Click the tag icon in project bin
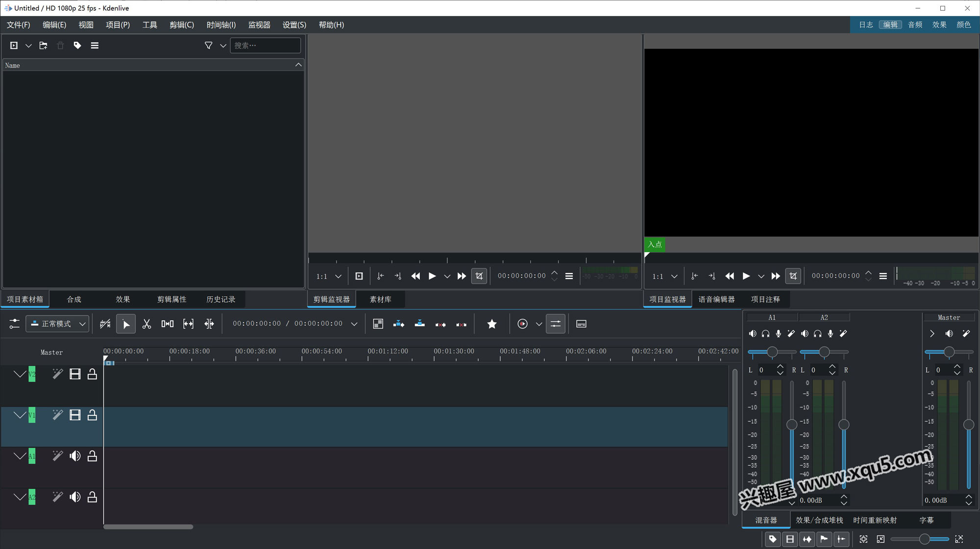980x549 pixels. (77, 46)
